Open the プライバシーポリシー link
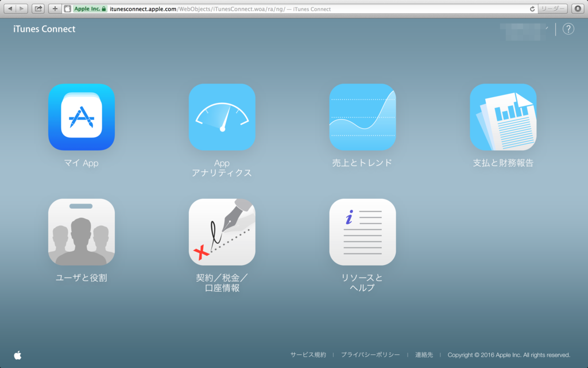Viewport: 588px width, 368px height. (x=370, y=355)
